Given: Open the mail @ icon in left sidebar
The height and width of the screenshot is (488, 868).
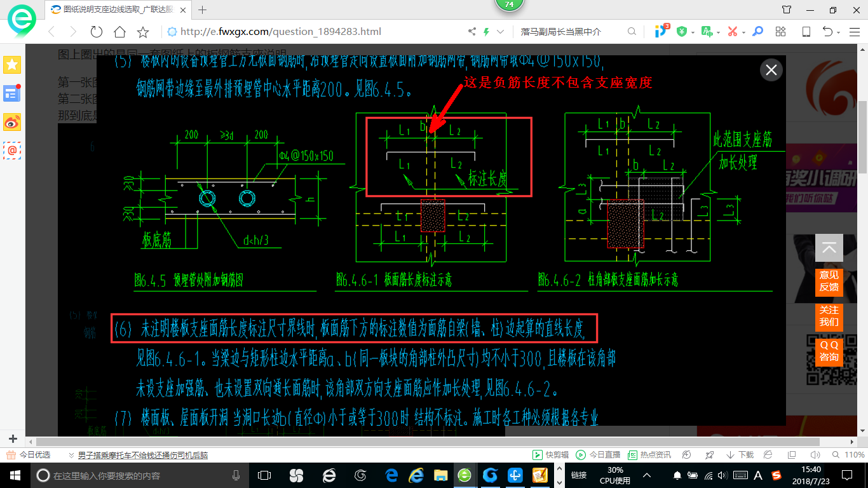Looking at the screenshot, I should click(x=12, y=151).
